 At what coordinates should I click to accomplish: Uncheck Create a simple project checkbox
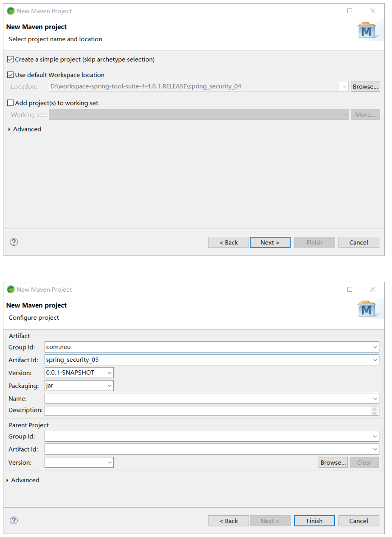pos(11,60)
